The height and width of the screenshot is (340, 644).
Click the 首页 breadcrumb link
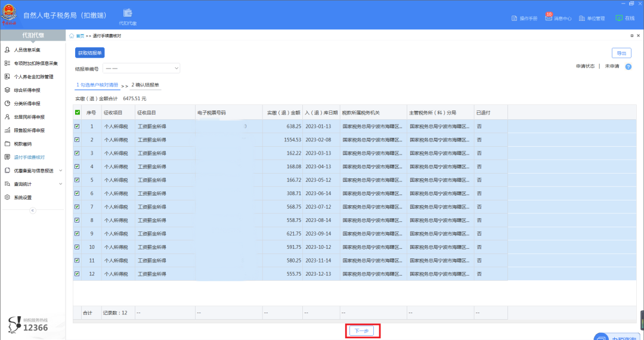pos(80,36)
